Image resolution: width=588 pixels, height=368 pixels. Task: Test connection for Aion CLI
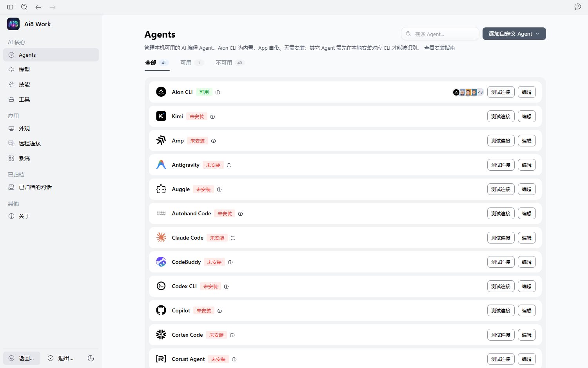point(501,92)
